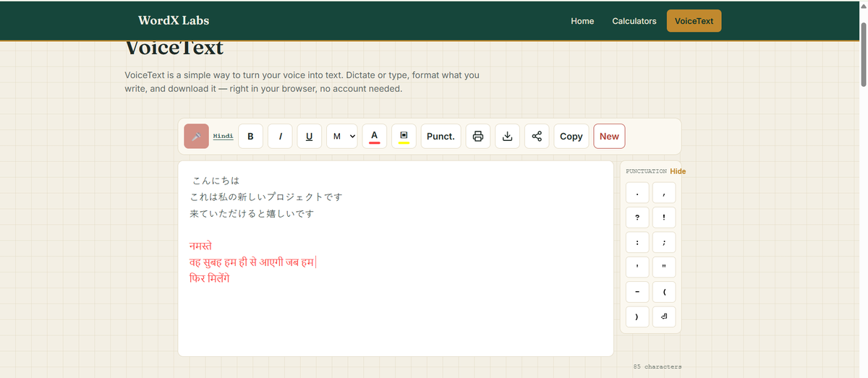Image resolution: width=868 pixels, height=378 pixels.
Task: Pick the yellow highlight color button
Action: (x=404, y=136)
